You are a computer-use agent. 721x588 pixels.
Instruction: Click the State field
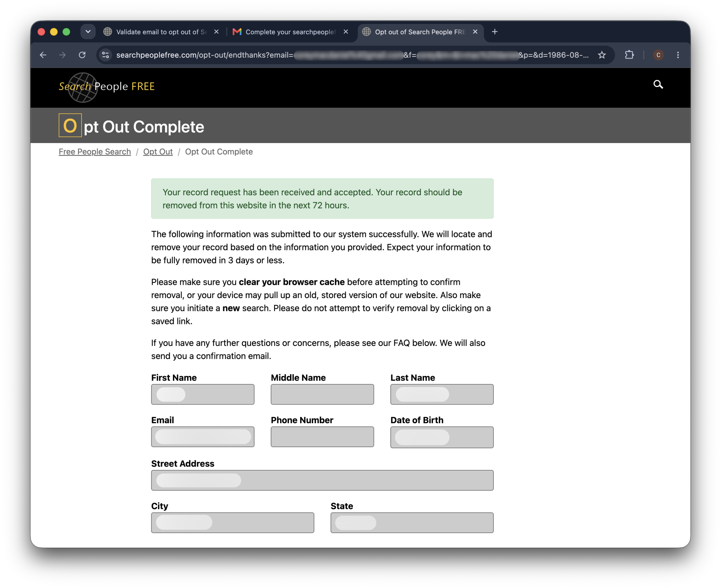pyautogui.click(x=412, y=522)
